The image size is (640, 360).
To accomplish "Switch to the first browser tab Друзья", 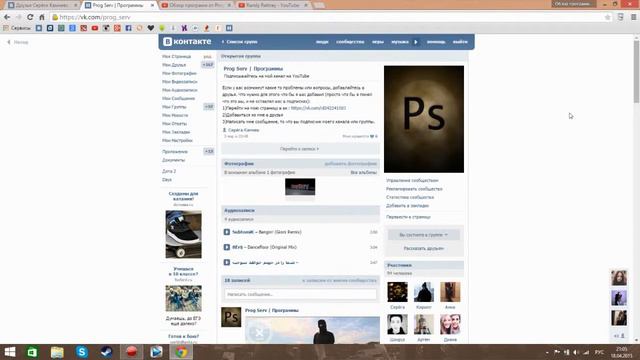I will [x=42, y=5].
